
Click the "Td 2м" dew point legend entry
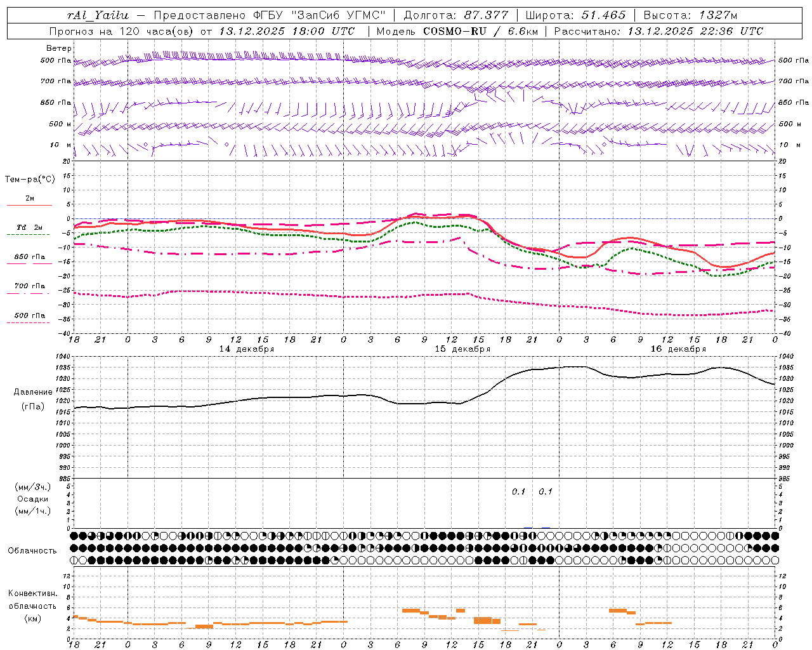pos(30,227)
